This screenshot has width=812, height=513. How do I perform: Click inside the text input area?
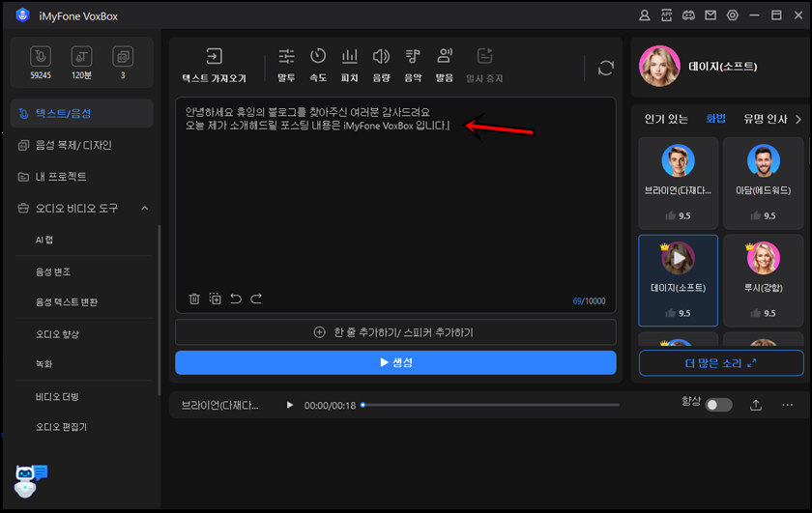click(395, 205)
